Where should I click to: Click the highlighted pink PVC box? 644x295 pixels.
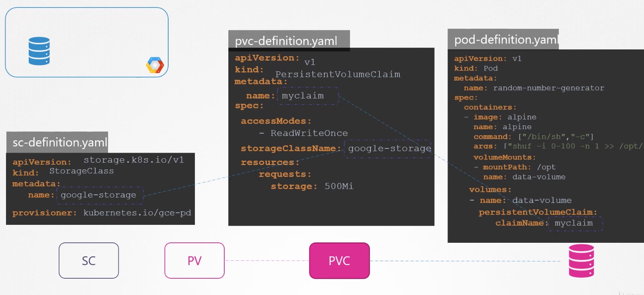[x=340, y=261]
